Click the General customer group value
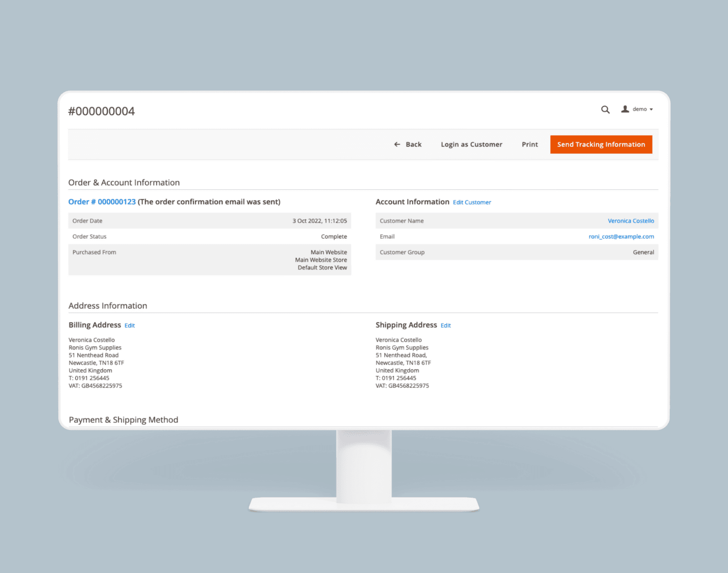Image resolution: width=728 pixels, height=573 pixels. (643, 252)
